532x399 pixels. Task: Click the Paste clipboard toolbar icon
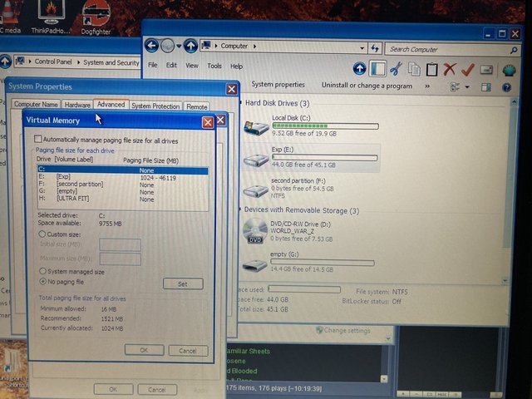(x=431, y=70)
